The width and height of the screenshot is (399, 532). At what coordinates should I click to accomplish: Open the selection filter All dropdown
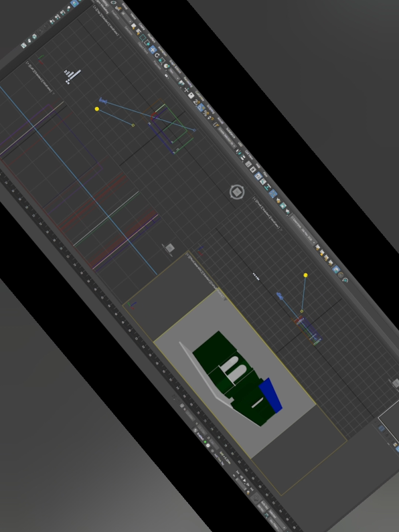pos(127,17)
